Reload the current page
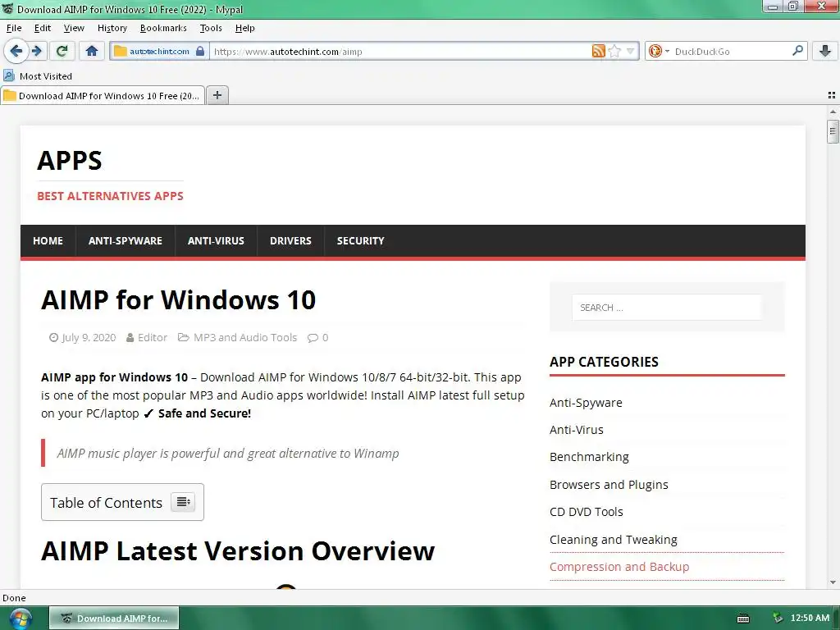Screen dimensions: 840x630 [x=62, y=51]
